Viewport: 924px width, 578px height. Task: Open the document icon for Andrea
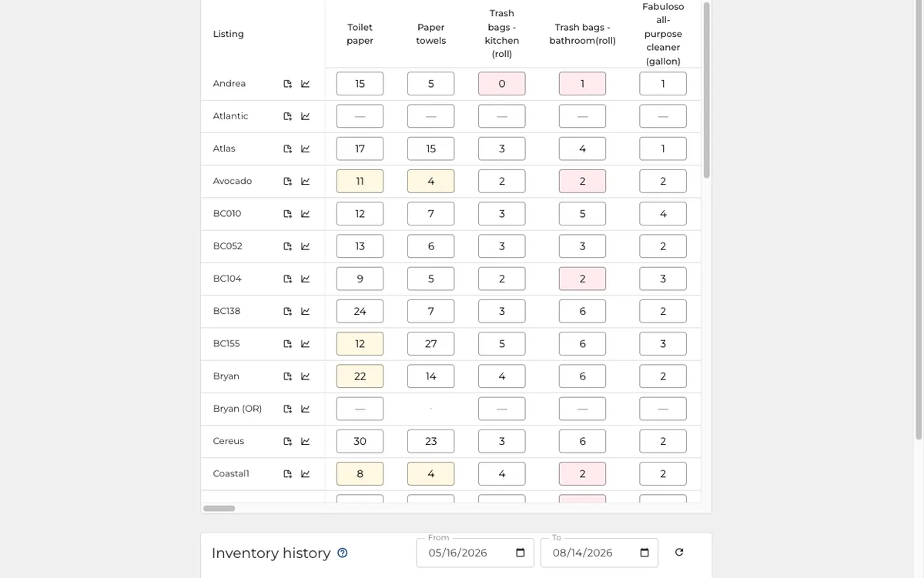pos(287,84)
